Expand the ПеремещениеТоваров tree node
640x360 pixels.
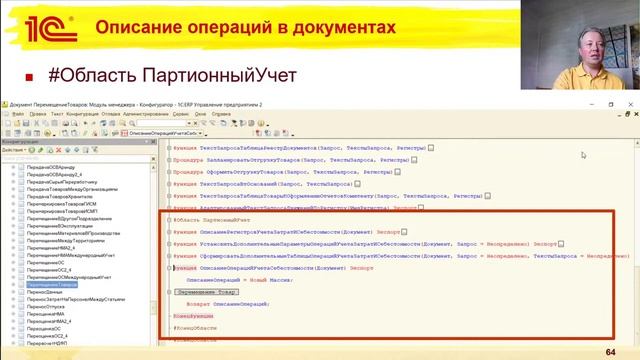[13, 284]
